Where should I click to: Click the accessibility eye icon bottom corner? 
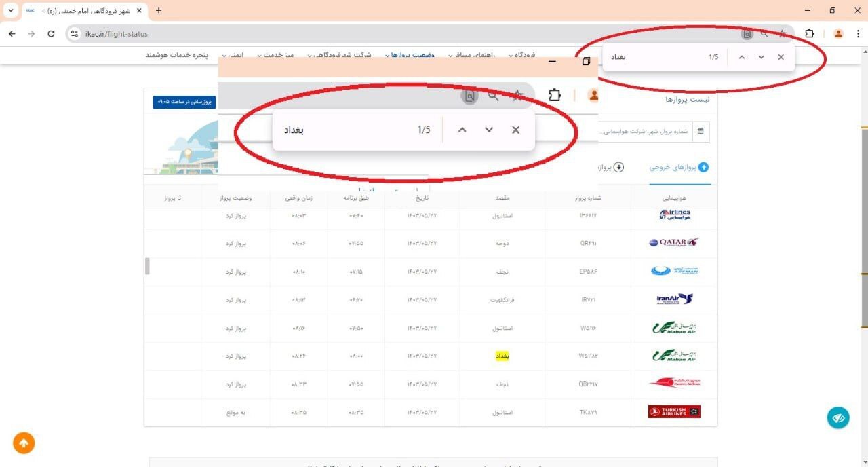(838, 417)
